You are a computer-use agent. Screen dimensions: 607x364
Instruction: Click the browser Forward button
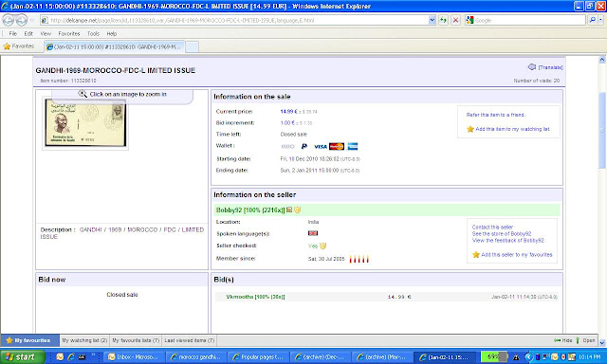click(x=22, y=20)
